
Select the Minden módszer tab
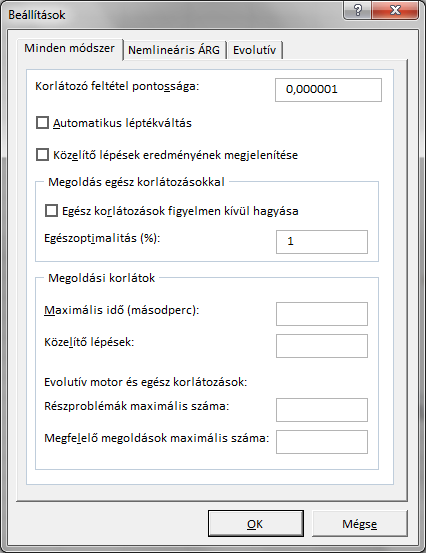click(x=69, y=48)
